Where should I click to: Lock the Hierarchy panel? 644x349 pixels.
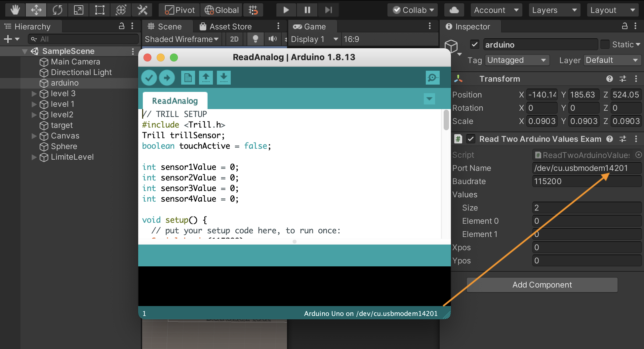pos(122,26)
